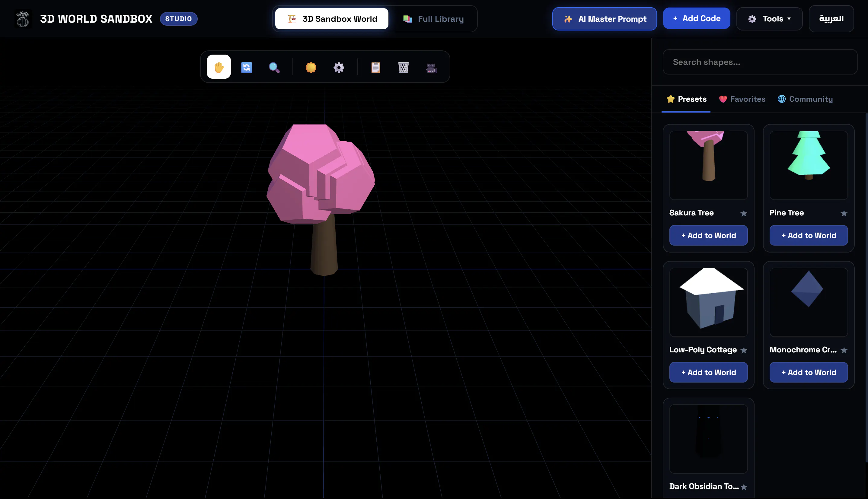The height and width of the screenshot is (499, 868).
Task: Click the Low-Poly Cottage preview thumbnail
Action: coord(708,302)
